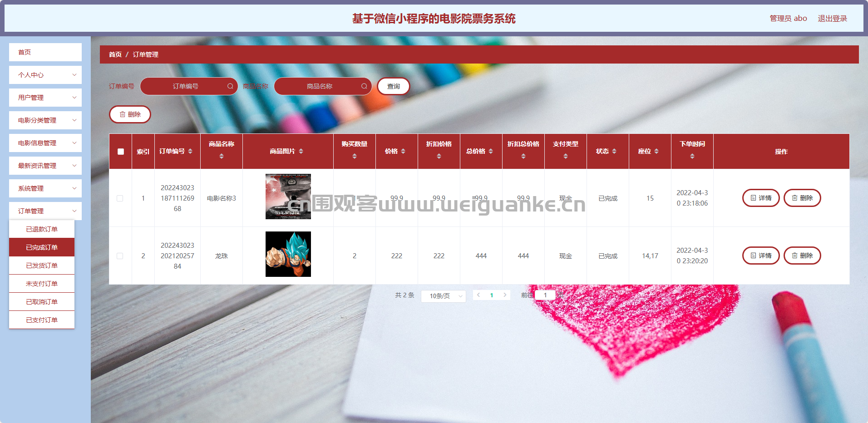The width and height of the screenshot is (868, 423).
Task: Sort by 总价格 column arrows
Action: pos(491,151)
